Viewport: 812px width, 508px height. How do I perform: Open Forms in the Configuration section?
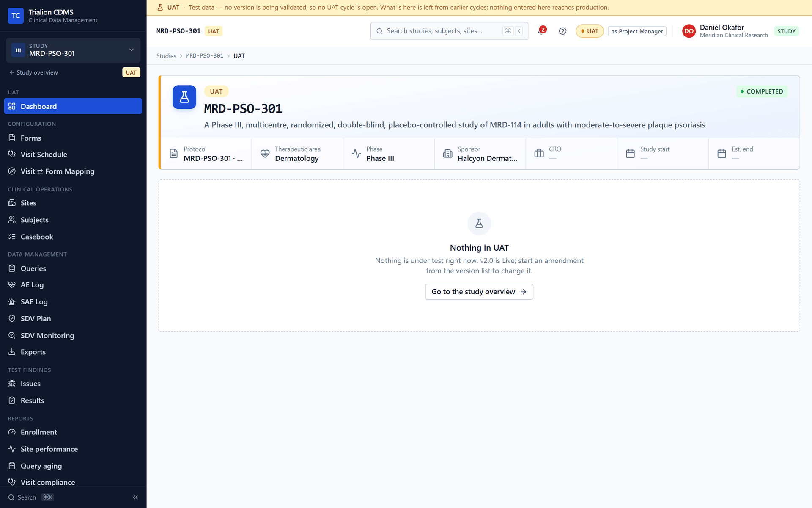pyautogui.click(x=73, y=138)
